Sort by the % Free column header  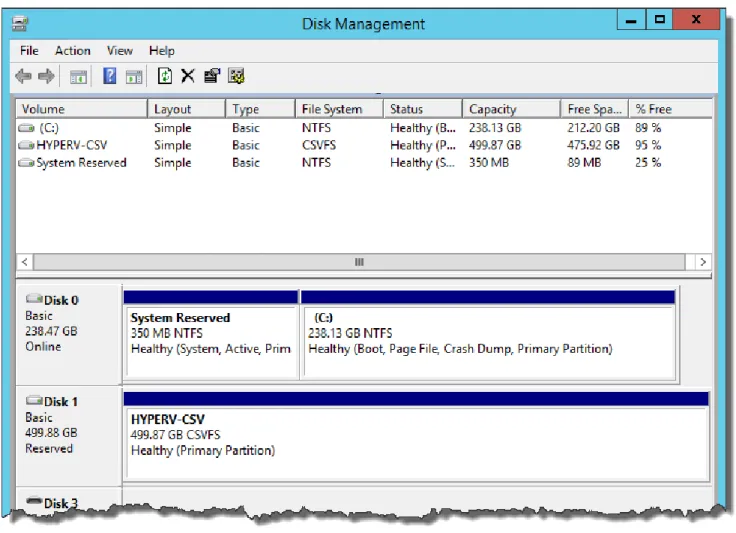pyautogui.click(x=671, y=109)
